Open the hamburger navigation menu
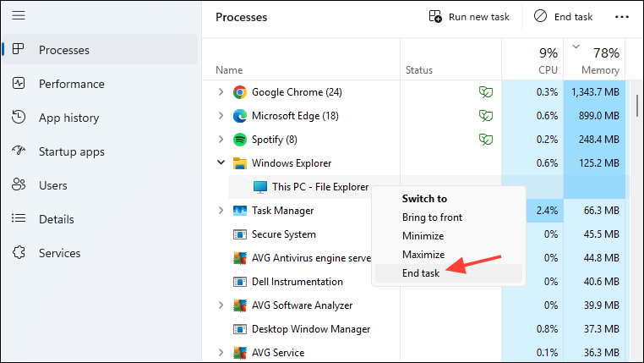This screenshot has height=363, width=644. tap(19, 15)
